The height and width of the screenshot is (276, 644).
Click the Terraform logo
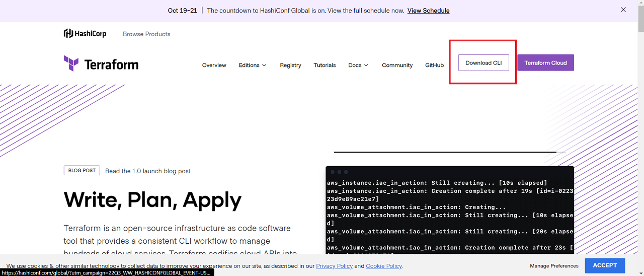(x=101, y=64)
